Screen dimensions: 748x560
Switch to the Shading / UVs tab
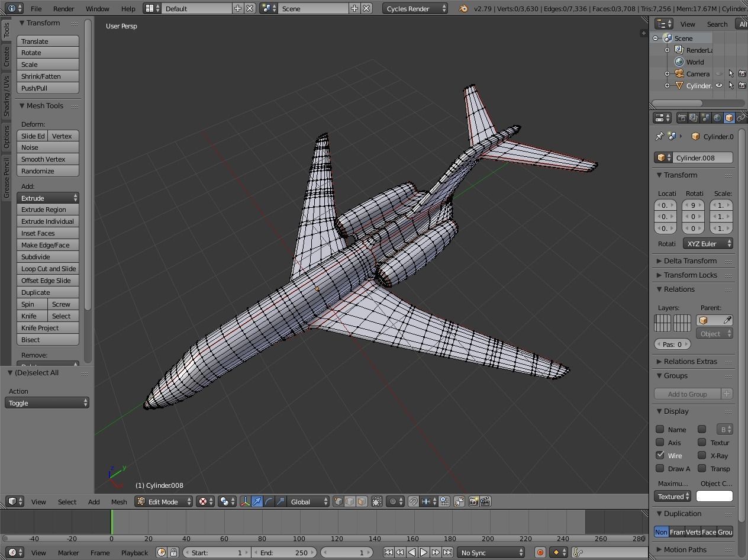(x=6, y=95)
